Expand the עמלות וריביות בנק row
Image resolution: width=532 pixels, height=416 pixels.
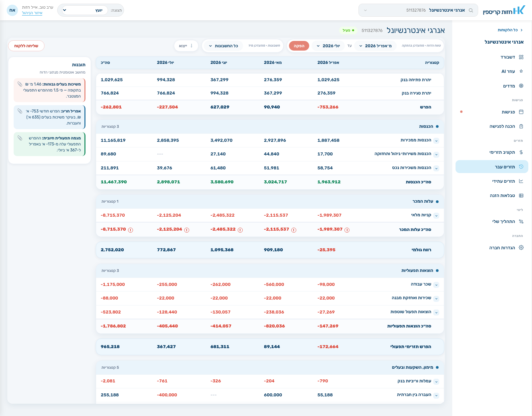coord(436,382)
